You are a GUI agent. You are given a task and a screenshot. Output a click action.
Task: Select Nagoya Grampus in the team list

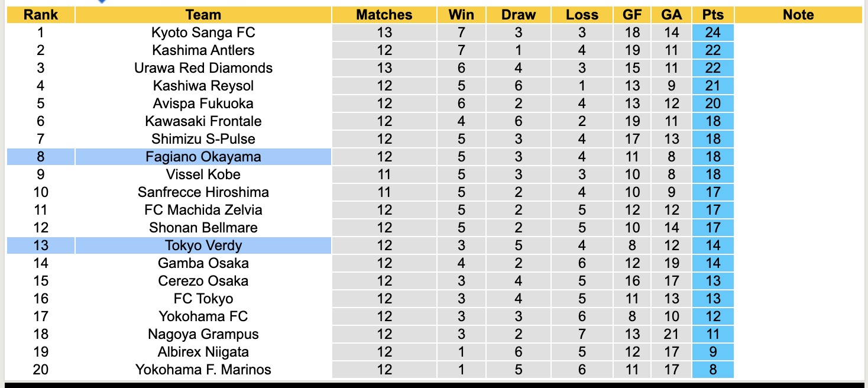tap(203, 334)
